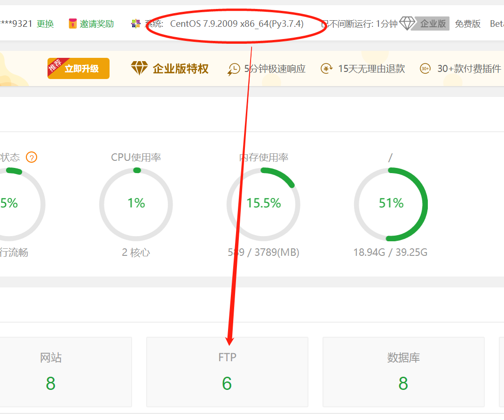
Task: Click the 内存使用率 15.5% gauge
Action: [263, 204]
